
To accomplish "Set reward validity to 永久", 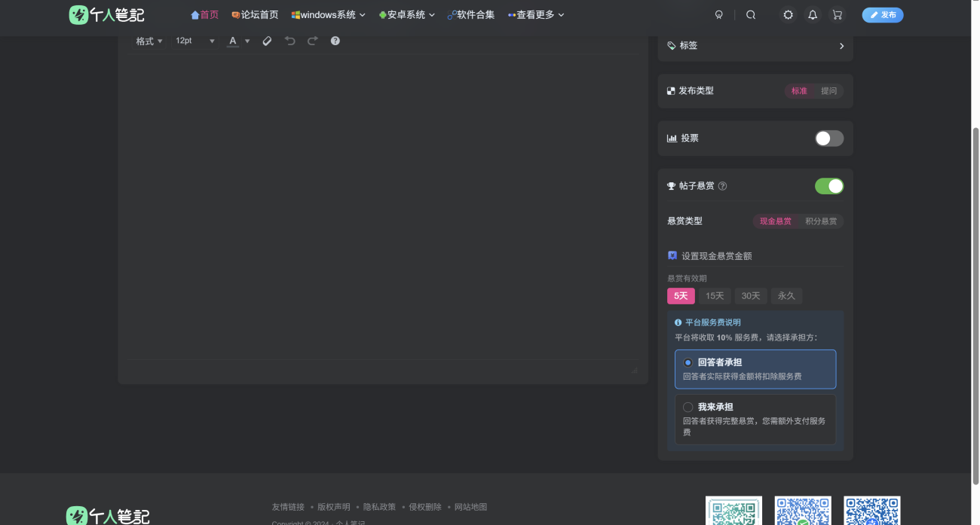I will [786, 295].
